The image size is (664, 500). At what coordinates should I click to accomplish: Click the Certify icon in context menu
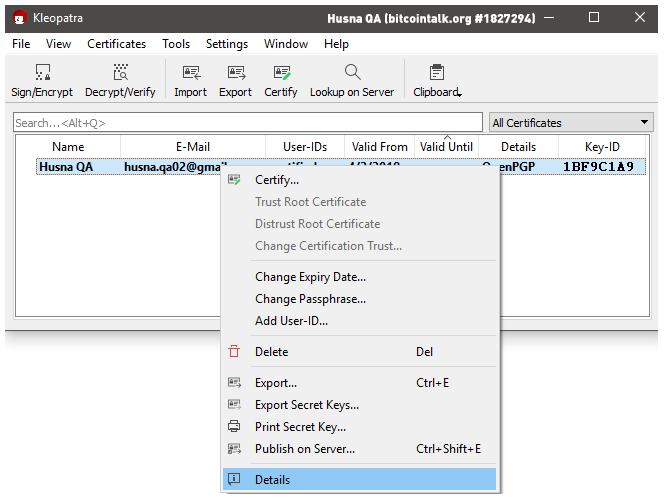click(x=234, y=180)
